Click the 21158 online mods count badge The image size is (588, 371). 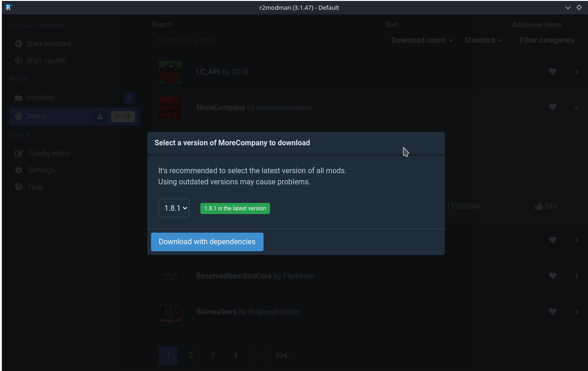123,117
